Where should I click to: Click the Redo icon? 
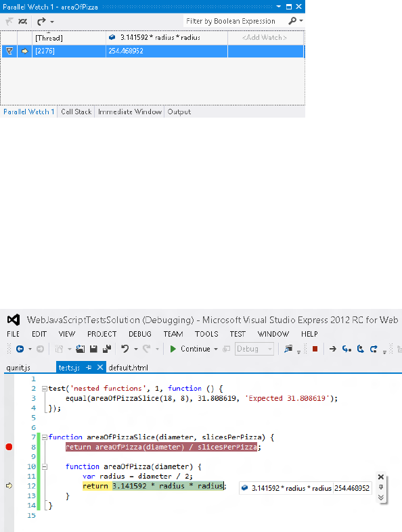pos(146,349)
